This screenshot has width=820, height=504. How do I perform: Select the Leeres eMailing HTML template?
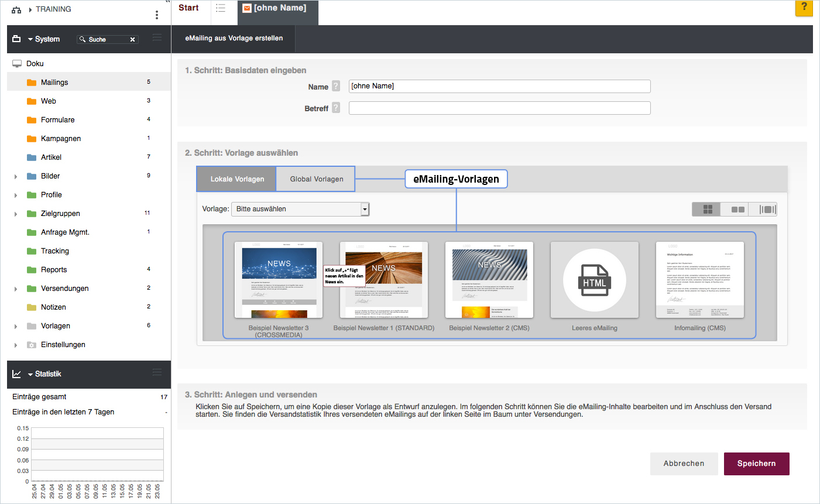[594, 280]
